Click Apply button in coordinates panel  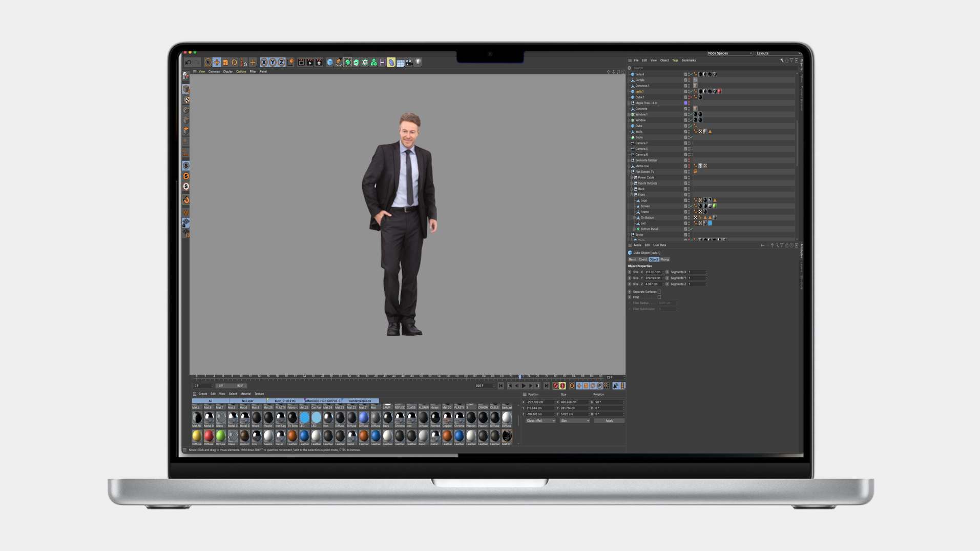[x=609, y=421]
